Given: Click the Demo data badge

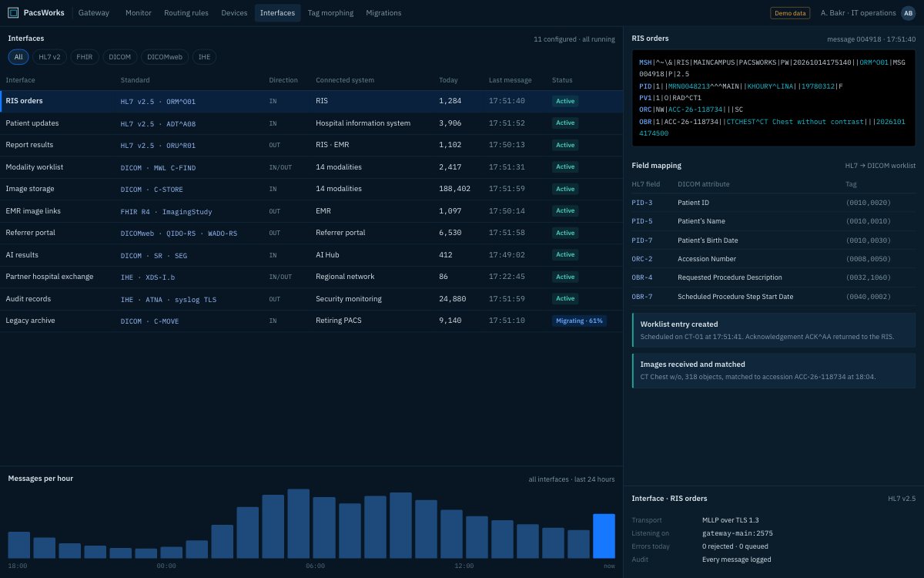Looking at the screenshot, I should tap(790, 12).
